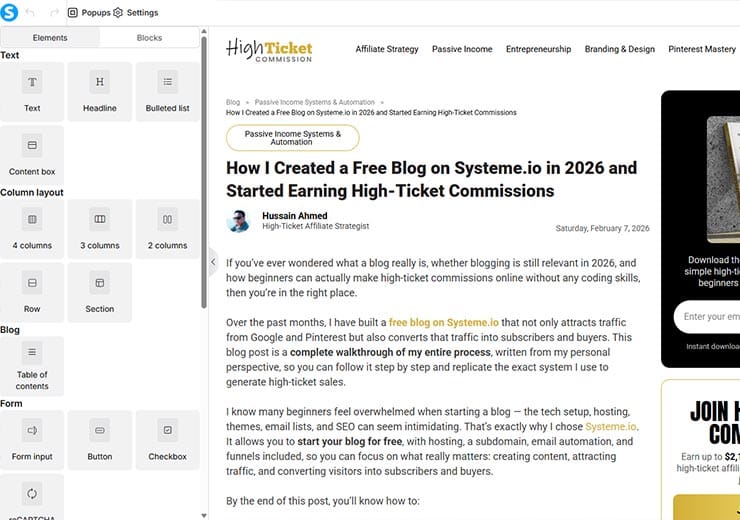
Task: Select the 2 columns layout
Action: 168,229
